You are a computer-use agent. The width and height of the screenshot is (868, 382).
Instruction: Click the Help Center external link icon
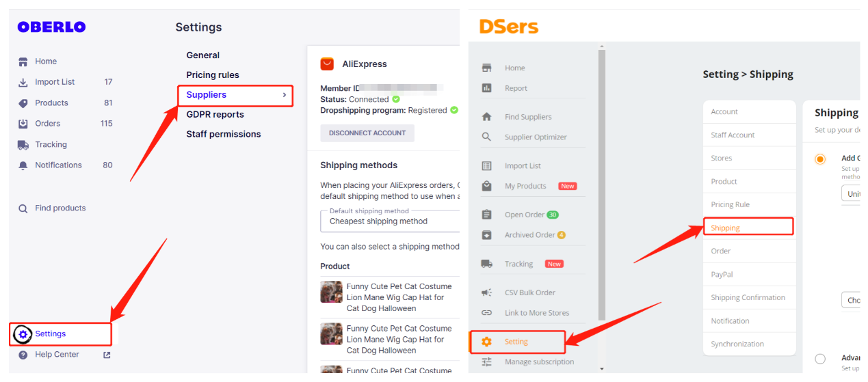[x=107, y=355]
